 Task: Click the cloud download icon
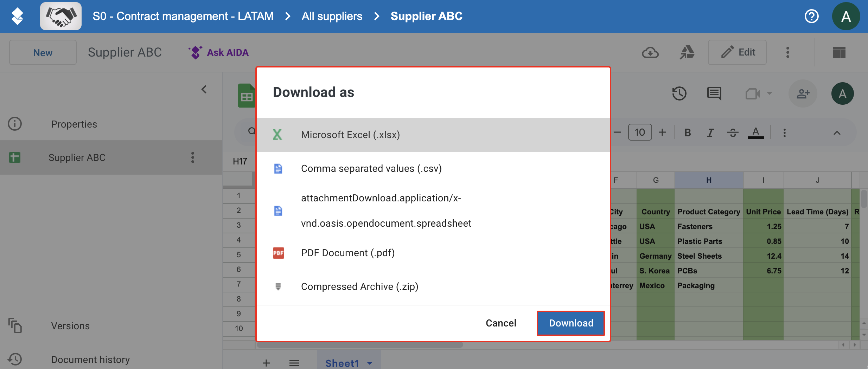pyautogui.click(x=650, y=53)
